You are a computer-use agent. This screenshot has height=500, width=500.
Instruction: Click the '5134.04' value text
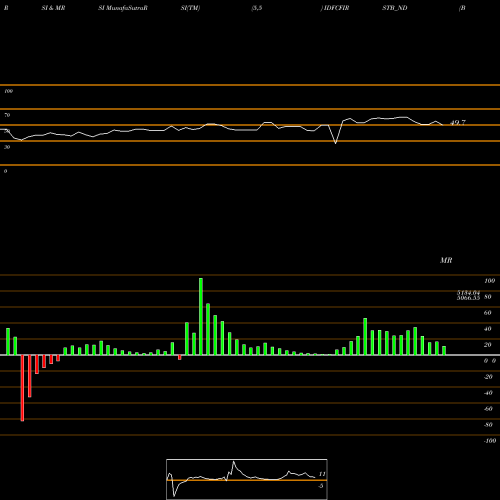tap(468, 292)
